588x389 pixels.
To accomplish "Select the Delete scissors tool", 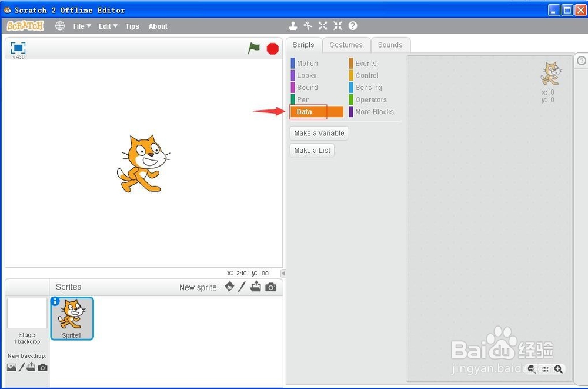I will [308, 26].
